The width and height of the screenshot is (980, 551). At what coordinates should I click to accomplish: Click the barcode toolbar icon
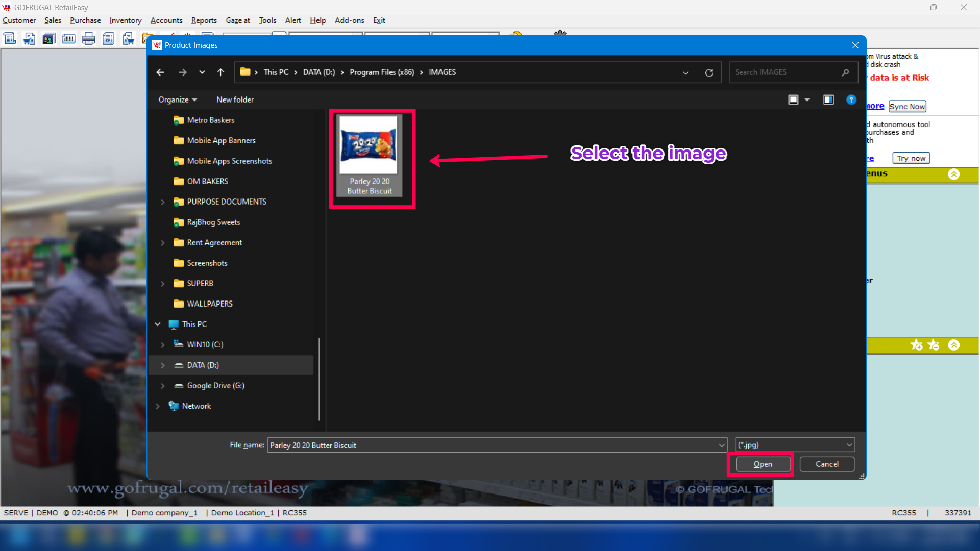point(68,39)
